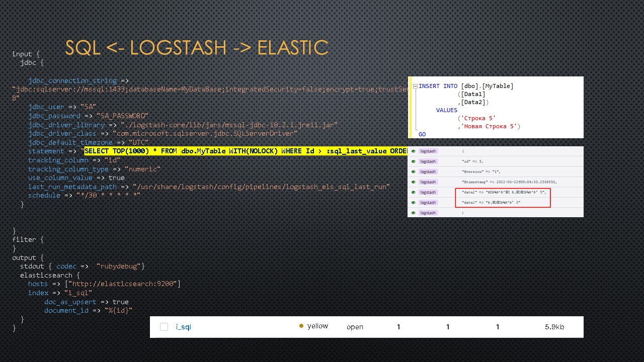Click the slide title SQL <- LOGSTASH -> ELASTIC

click(197, 48)
